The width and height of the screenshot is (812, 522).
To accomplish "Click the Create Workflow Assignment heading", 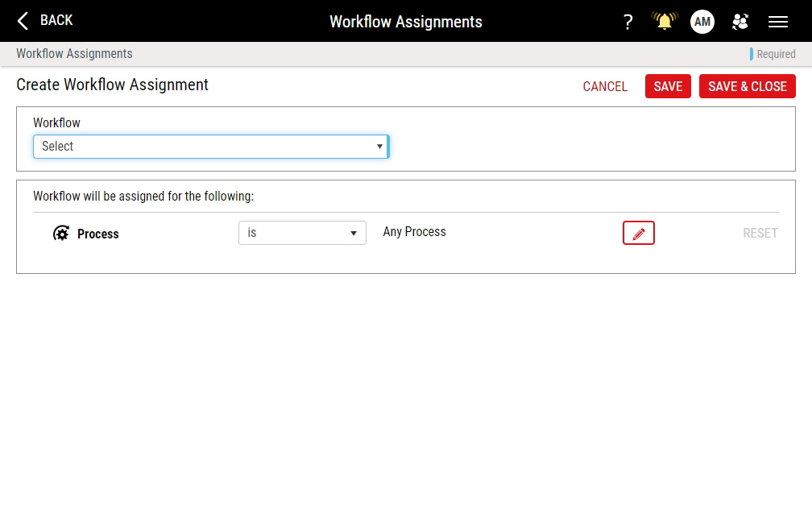I will coord(113,85).
